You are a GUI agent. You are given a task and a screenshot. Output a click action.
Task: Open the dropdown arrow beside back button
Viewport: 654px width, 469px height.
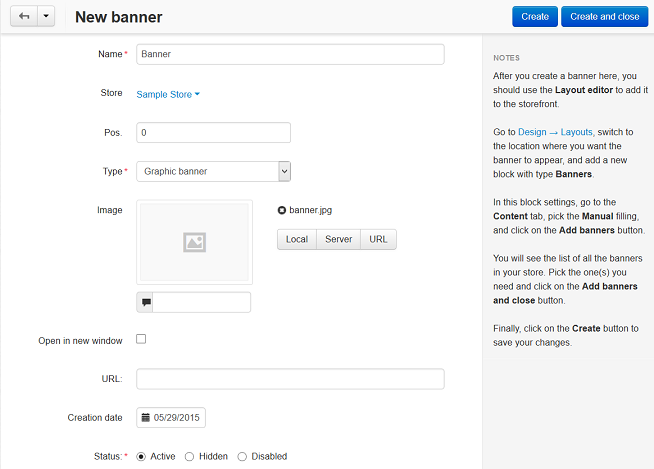(46, 16)
